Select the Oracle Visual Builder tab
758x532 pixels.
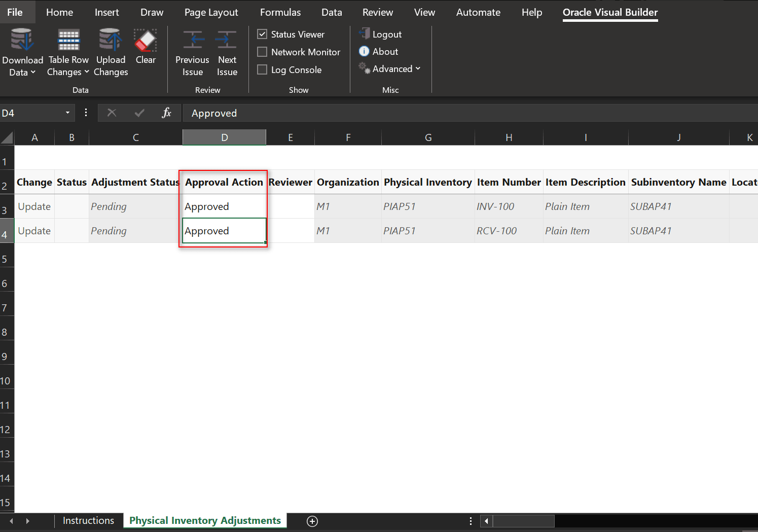coord(610,12)
